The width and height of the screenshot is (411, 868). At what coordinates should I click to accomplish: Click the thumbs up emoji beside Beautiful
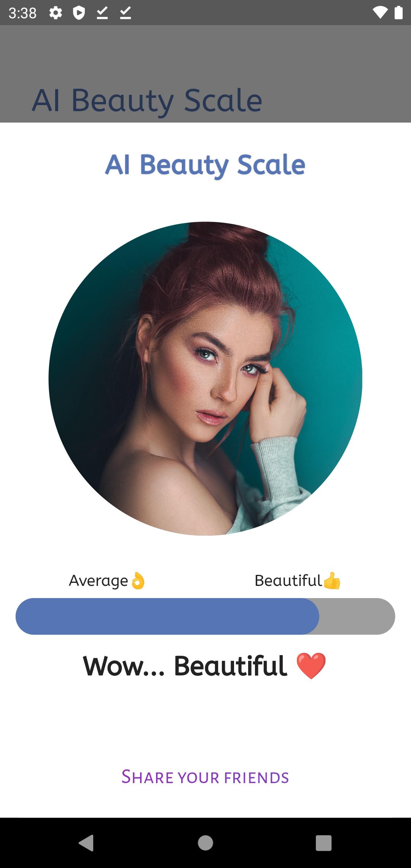pyautogui.click(x=332, y=581)
